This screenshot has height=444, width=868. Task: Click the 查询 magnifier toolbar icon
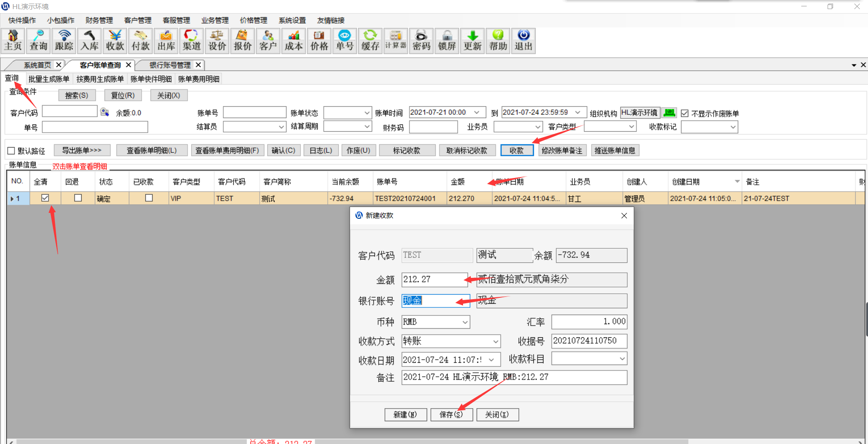pyautogui.click(x=39, y=41)
